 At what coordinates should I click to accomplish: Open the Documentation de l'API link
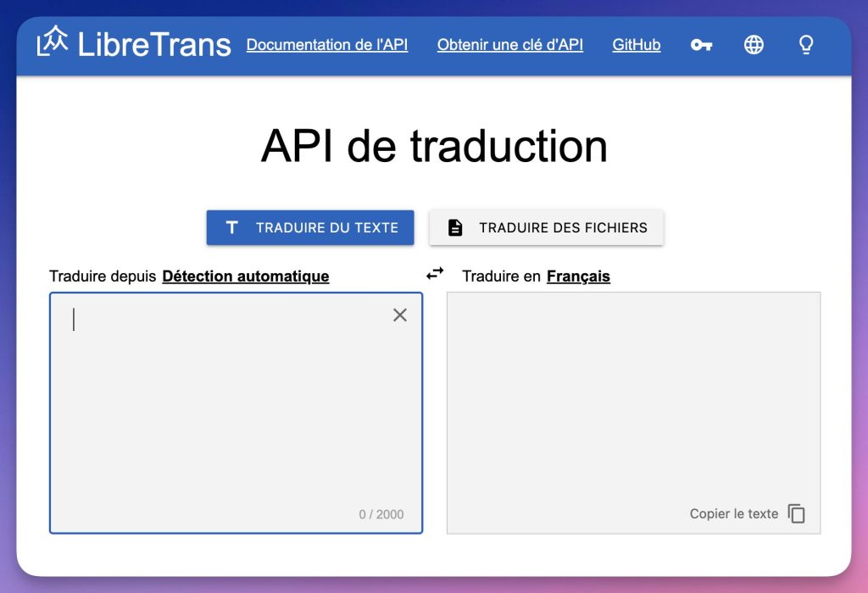326,45
